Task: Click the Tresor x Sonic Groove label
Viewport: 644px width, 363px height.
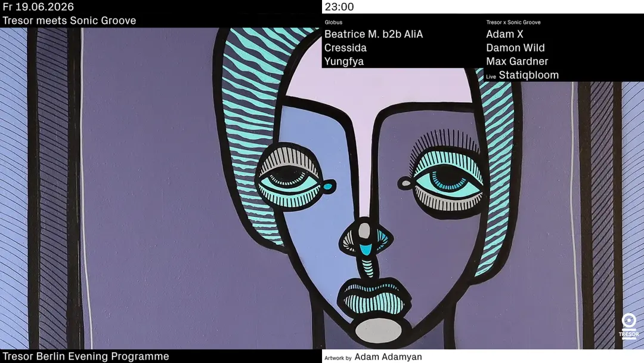Action: click(513, 22)
